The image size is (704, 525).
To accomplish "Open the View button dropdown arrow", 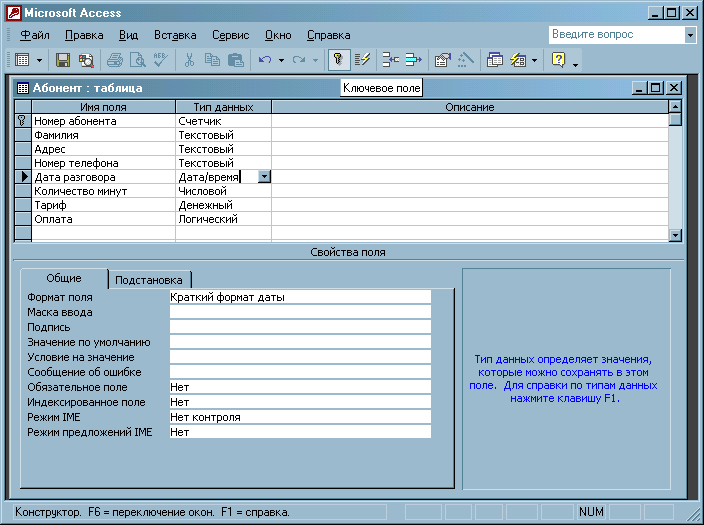I will [x=40, y=60].
